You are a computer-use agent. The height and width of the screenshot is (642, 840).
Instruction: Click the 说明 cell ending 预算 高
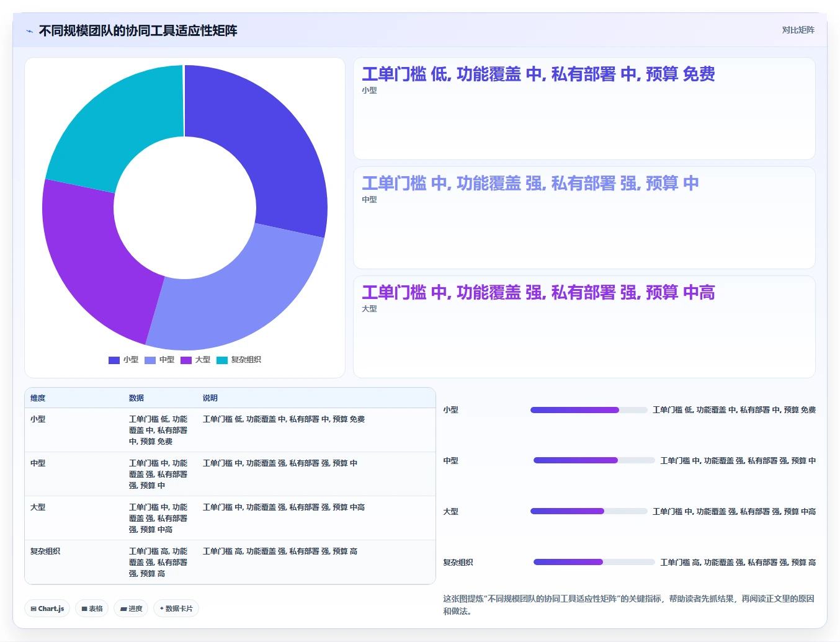click(280, 551)
